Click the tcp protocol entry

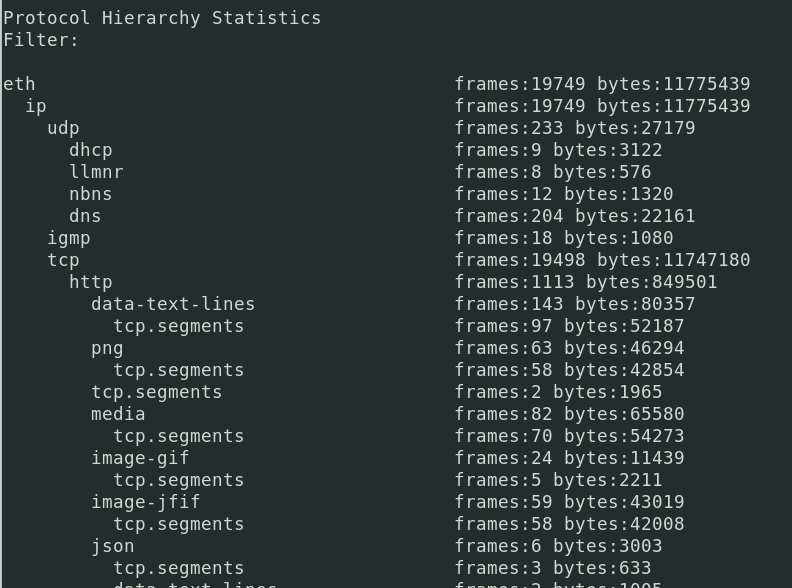[x=63, y=260]
